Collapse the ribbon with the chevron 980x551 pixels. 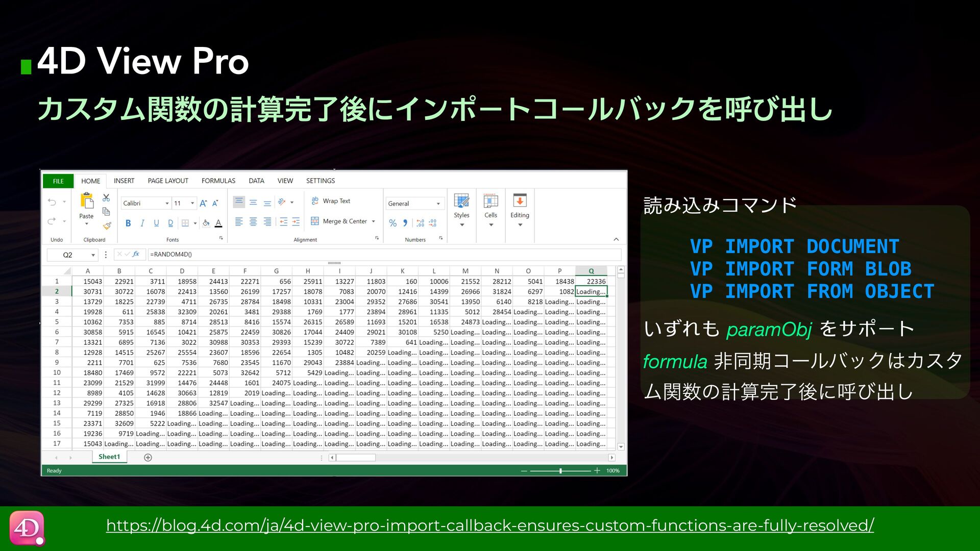pos(616,239)
